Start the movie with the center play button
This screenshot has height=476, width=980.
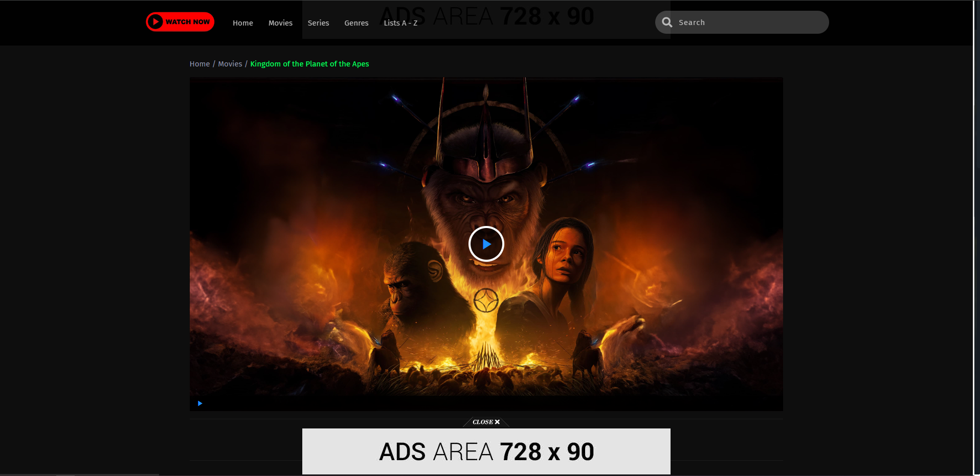click(x=486, y=244)
